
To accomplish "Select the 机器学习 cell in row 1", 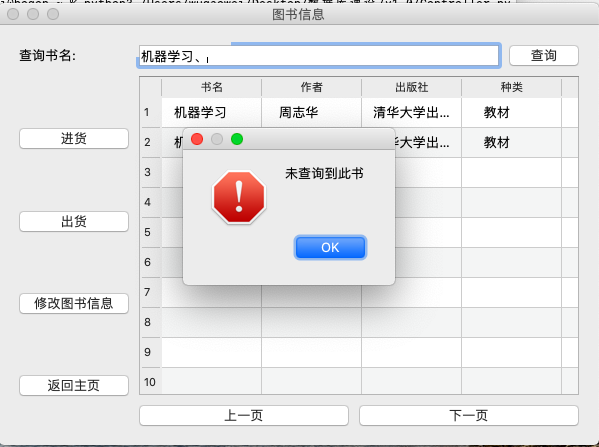I will [x=212, y=112].
